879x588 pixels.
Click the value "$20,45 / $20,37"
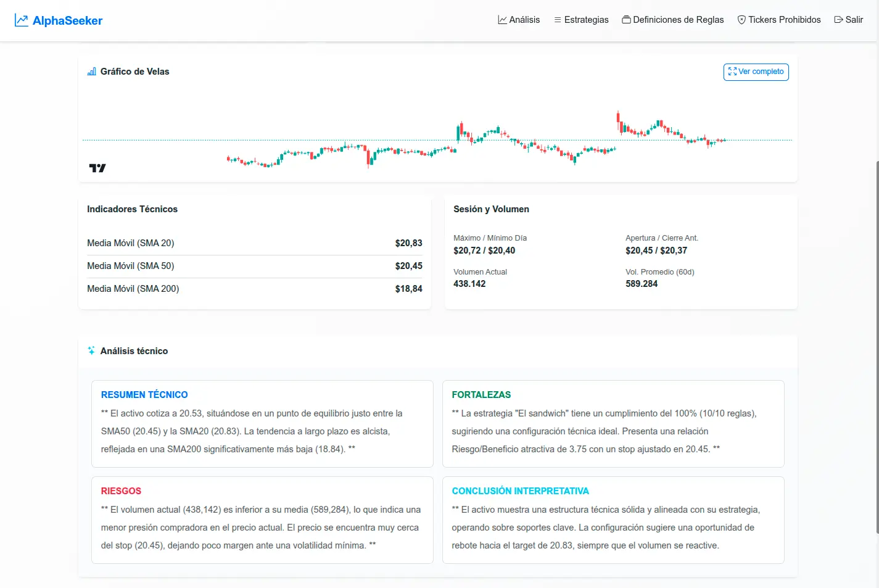[x=656, y=251]
